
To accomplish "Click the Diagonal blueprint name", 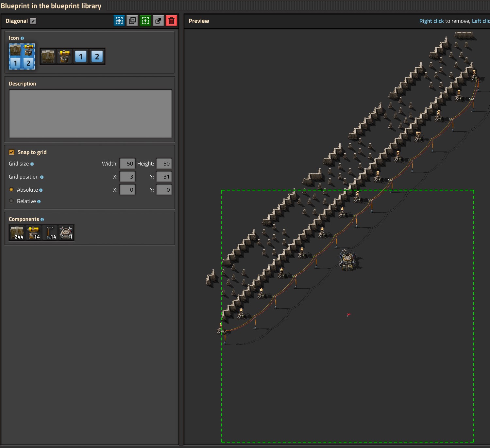I will point(17,21).
